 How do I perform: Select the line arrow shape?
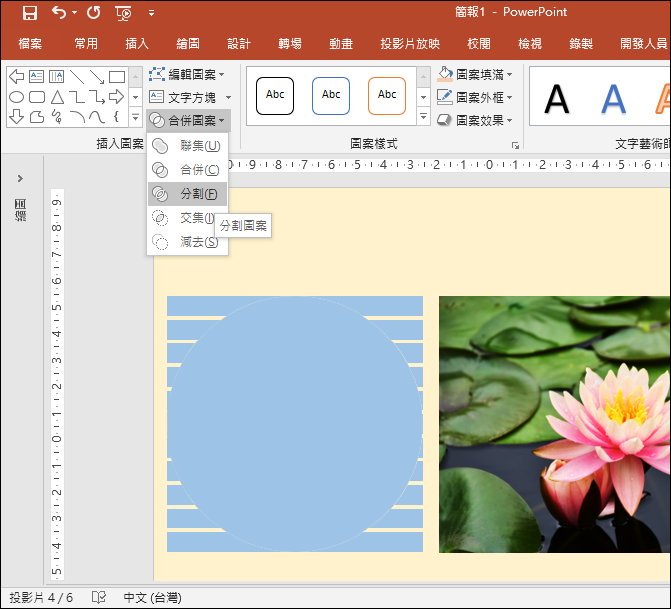pyautogui.click(x=97, y=77)
